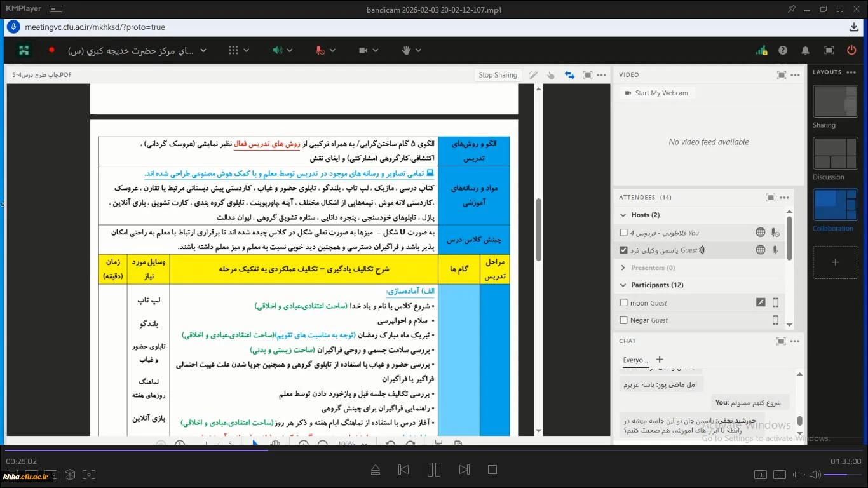Click the KMPlayer stop button
The width and height of the screenshot is (868, 488).
[x=492, y=470]
